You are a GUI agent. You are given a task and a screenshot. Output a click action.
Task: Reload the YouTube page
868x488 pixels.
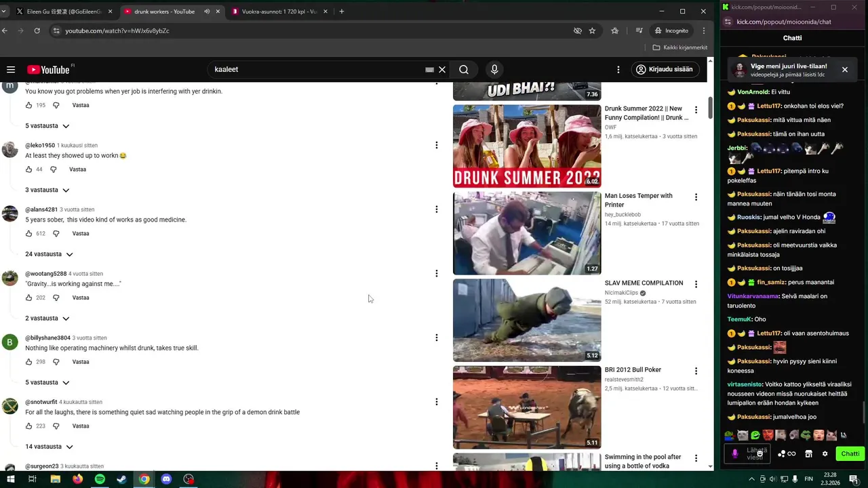[x=37, y=30]
